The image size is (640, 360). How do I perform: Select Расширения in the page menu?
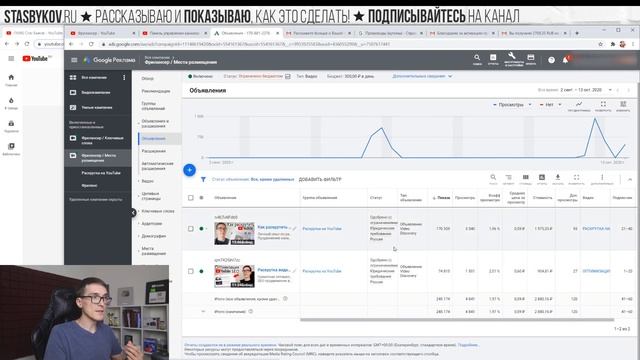pos(153,151)
